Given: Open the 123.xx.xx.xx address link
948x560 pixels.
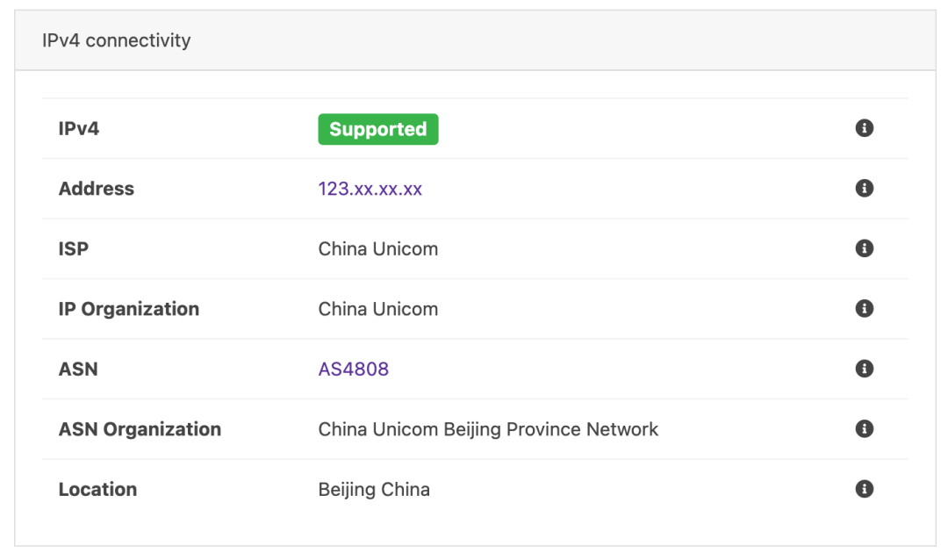Looking at the screenshot, I should pyautogui.click(x=370, y=188).
